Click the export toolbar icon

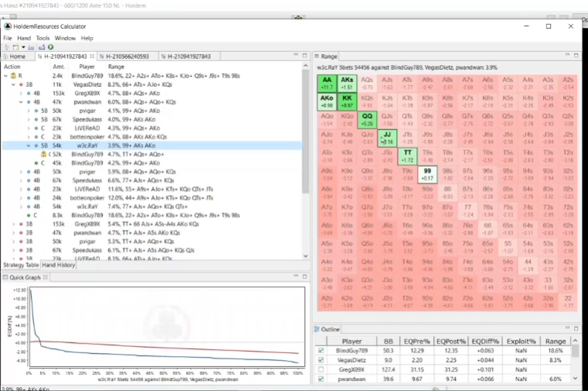[x=42, y=47]
